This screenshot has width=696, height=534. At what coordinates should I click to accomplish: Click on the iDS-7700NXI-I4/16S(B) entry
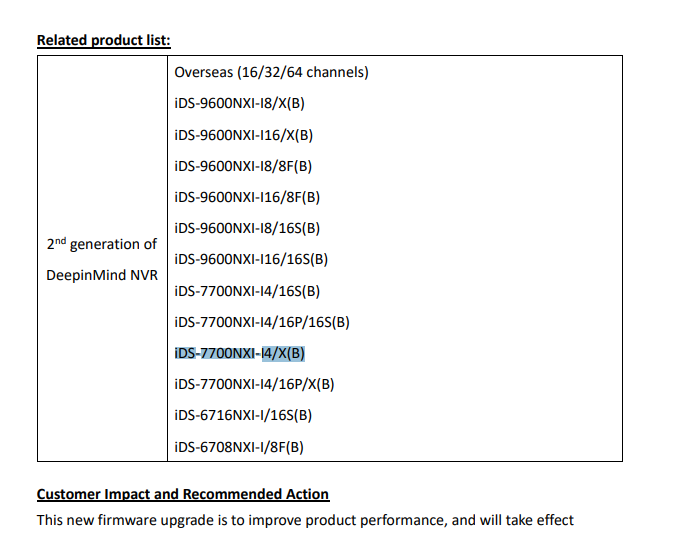[247, 291]
